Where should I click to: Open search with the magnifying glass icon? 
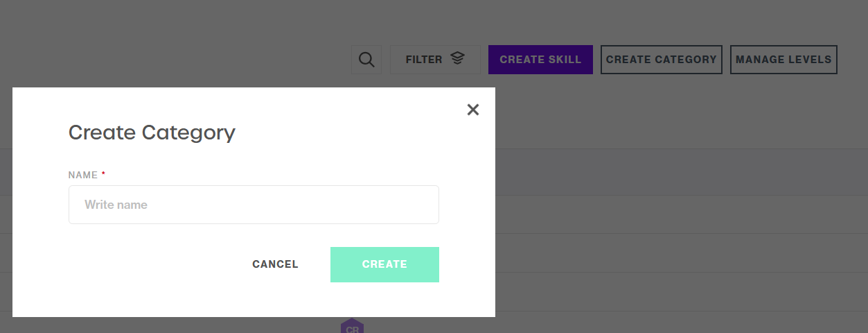click(366, 60)
